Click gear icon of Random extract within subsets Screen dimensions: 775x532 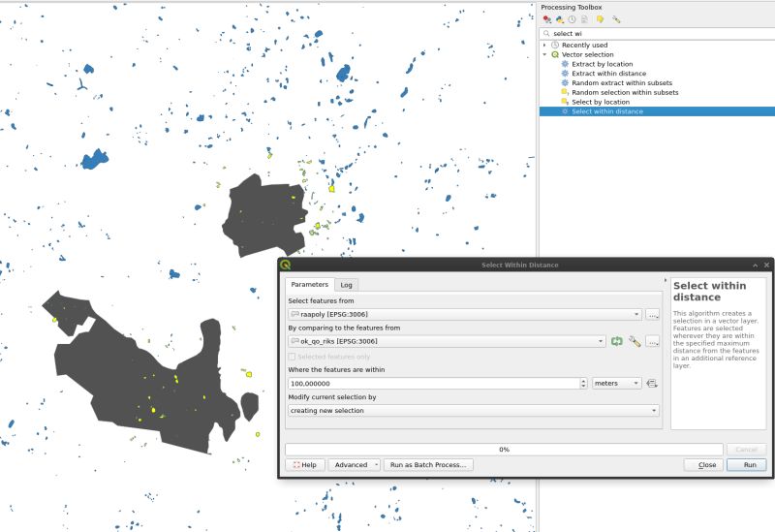[x=565, y=82]
